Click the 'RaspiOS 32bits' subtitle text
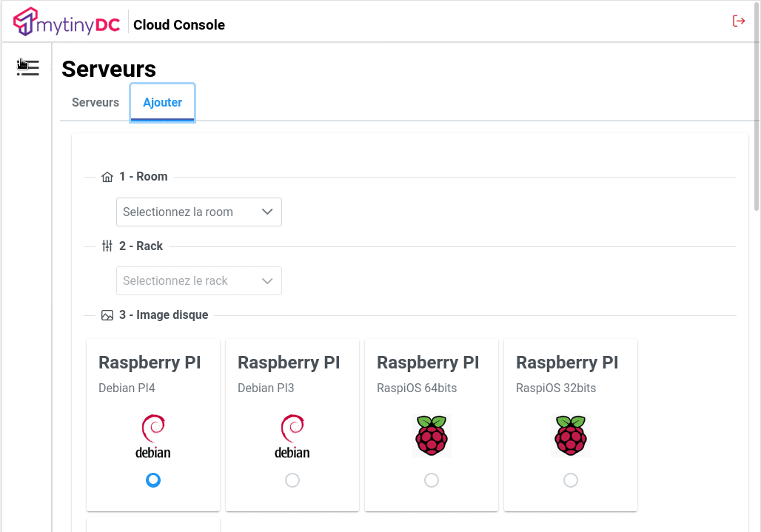 click(x=556, y=388)
